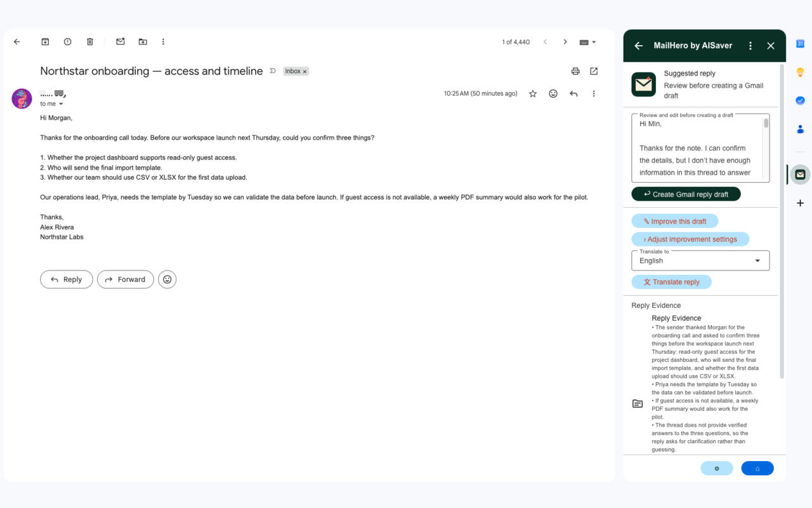This screenshot has width=812, height=508.
Task: Toggle the importance marker beside subject
Action: tap(273, 71)
